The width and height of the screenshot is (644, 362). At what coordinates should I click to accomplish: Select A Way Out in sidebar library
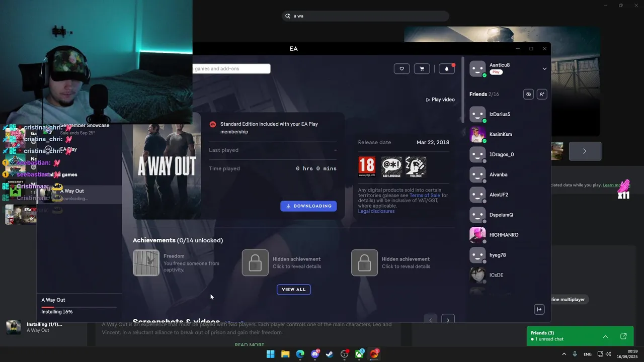pyautogui.click(x=79, y=194)
